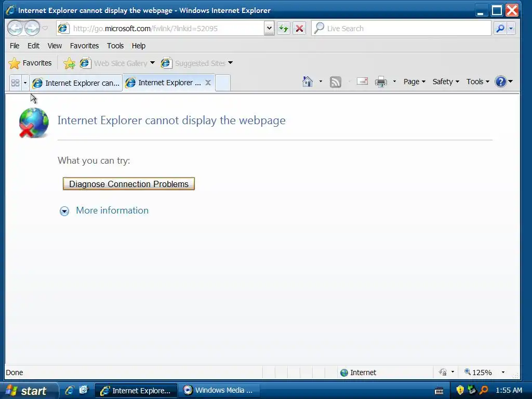Click the Live Search input box
532x399 pixels.
point(401,29)
